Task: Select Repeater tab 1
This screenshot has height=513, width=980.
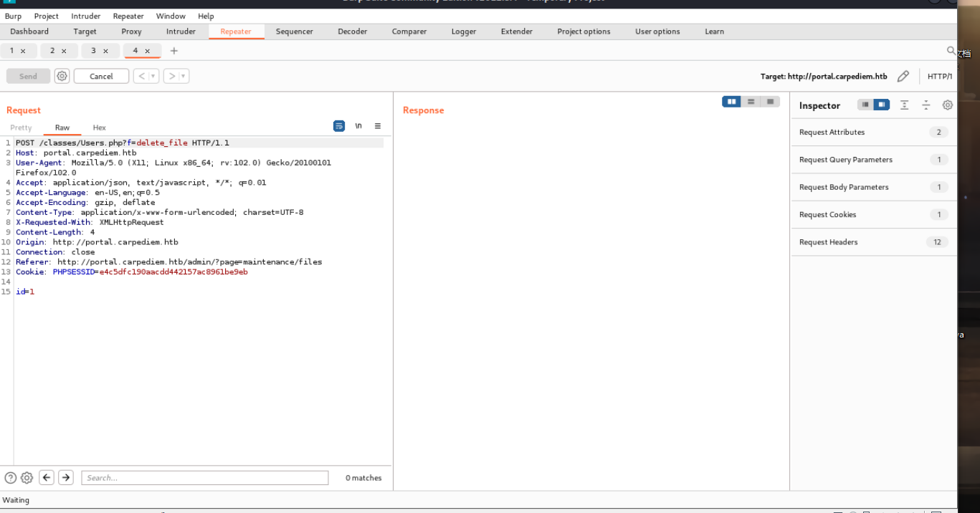Action: tap(11, 51)
